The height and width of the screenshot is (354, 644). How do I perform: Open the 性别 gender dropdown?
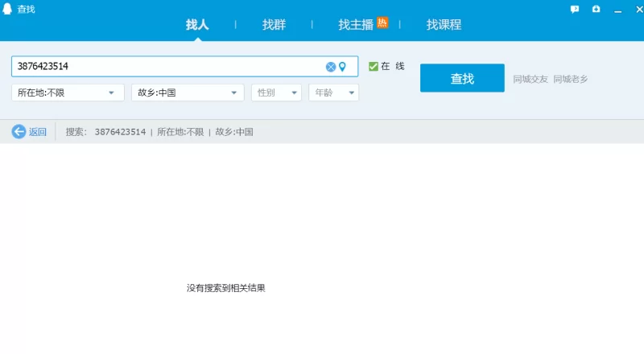click(276, 93)
